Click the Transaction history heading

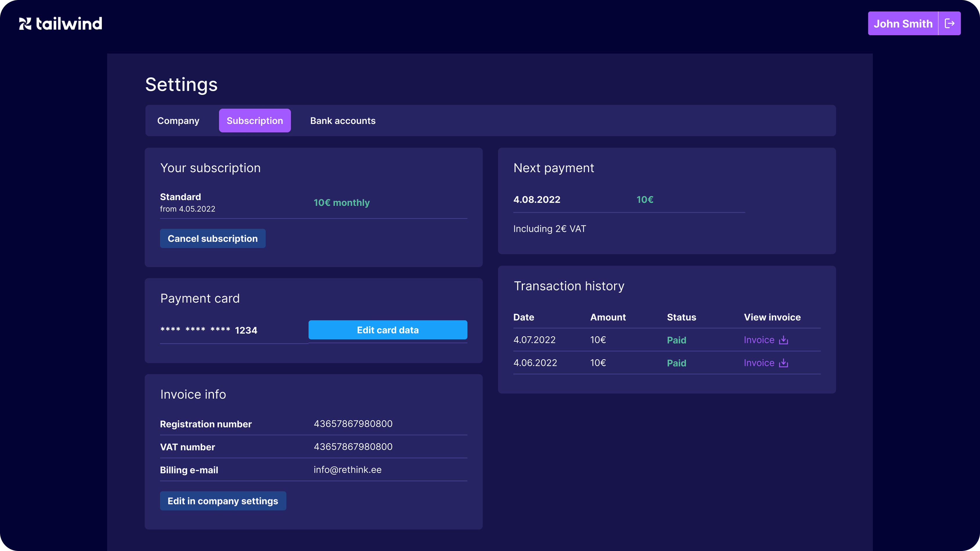[x=569, y=286]
